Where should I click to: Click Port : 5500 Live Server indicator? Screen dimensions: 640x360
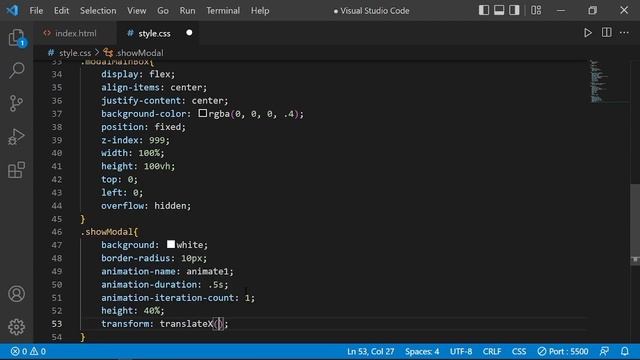(563, 351)
